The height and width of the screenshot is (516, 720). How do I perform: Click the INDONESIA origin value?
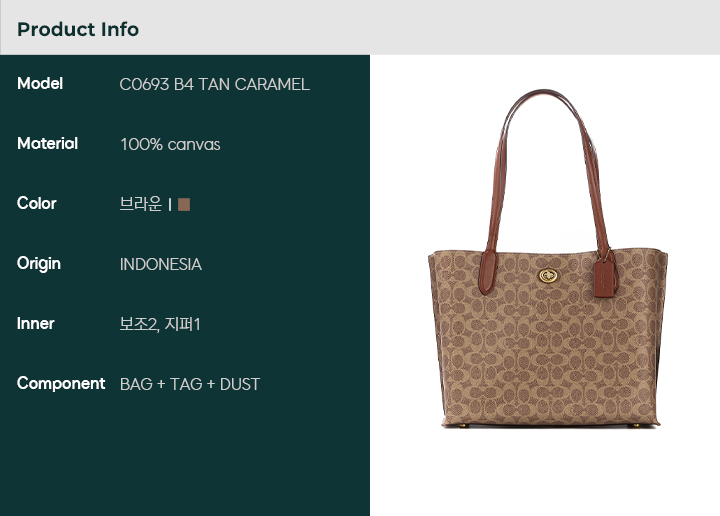[161, 264]
